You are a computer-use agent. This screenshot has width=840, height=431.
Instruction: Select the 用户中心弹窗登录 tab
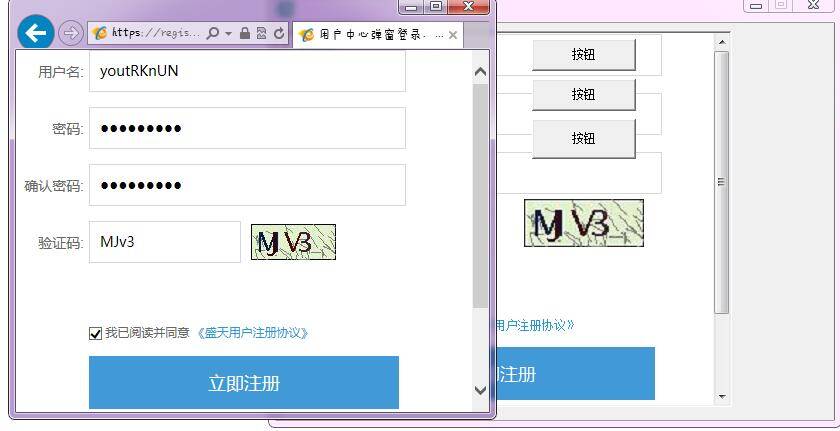(378, 35)
